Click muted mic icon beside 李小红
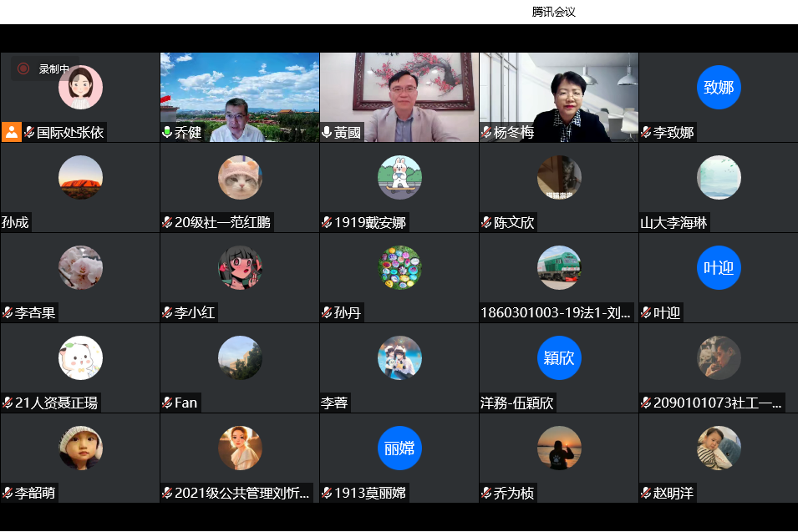The height and width of the screenshot is (532, 798). 167,313
